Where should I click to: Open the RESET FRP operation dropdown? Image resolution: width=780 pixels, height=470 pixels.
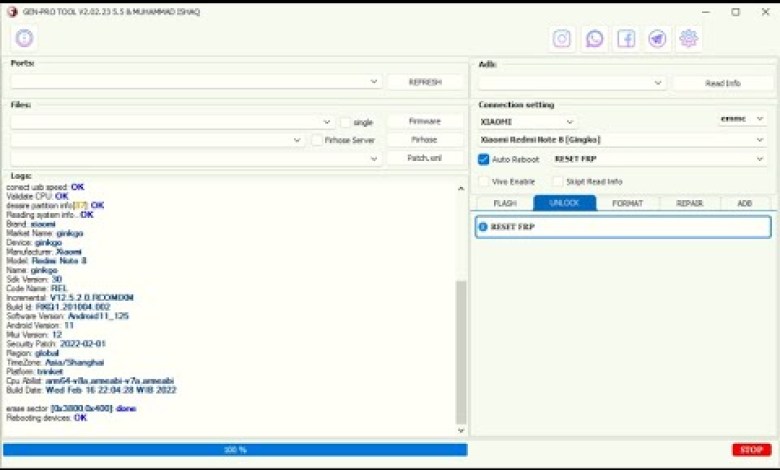click(659, 159)
